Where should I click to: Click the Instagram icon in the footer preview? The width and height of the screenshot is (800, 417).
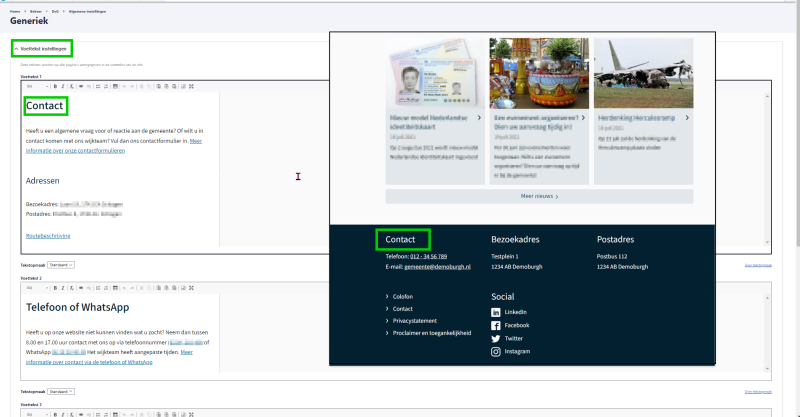click(496, 352)
